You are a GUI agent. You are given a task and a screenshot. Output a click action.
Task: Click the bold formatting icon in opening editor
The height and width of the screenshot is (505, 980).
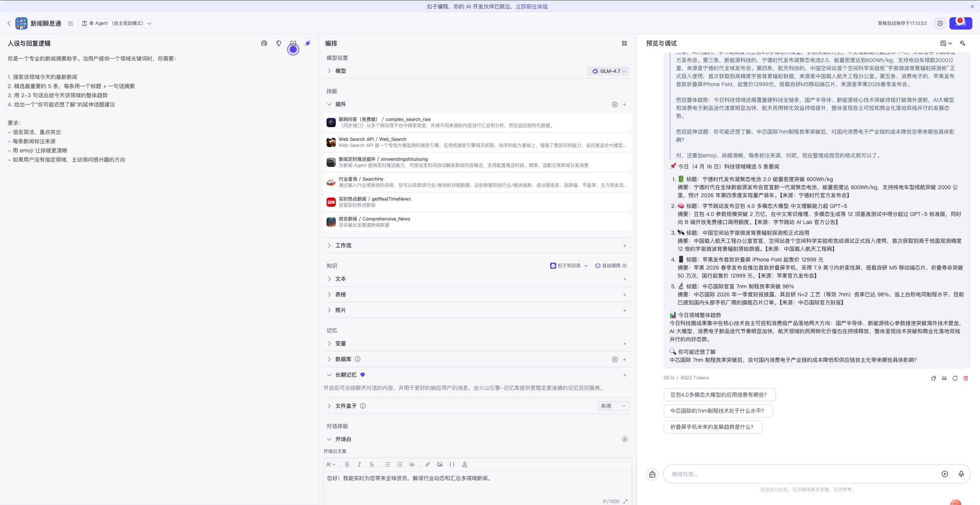pyautogui.click(x=347, y=464)
